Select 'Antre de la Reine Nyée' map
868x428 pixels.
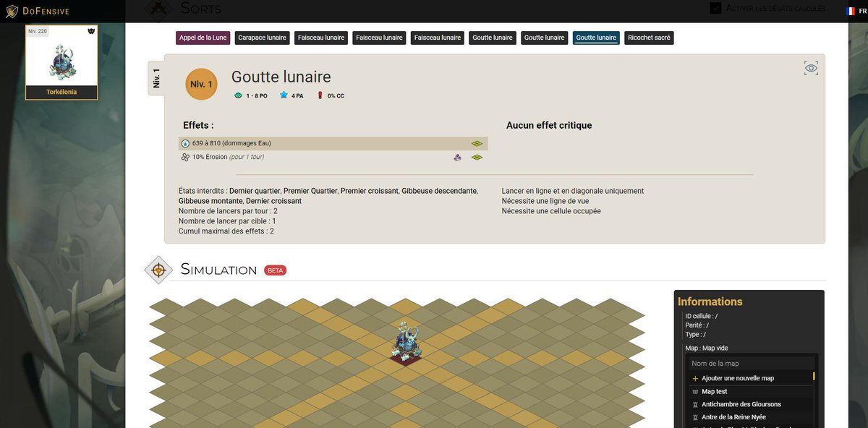pos(733,417)
